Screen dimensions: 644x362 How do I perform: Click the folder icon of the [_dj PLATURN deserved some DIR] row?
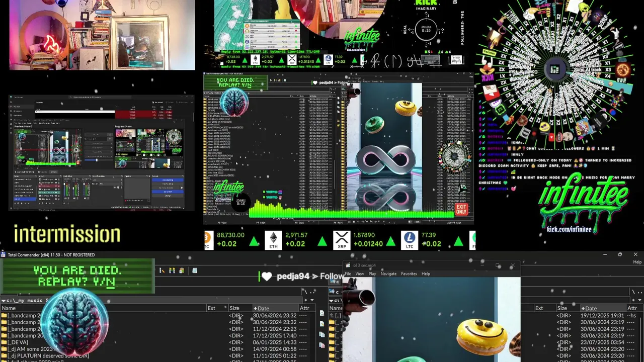pyautogui.click(x=4, y=356)
